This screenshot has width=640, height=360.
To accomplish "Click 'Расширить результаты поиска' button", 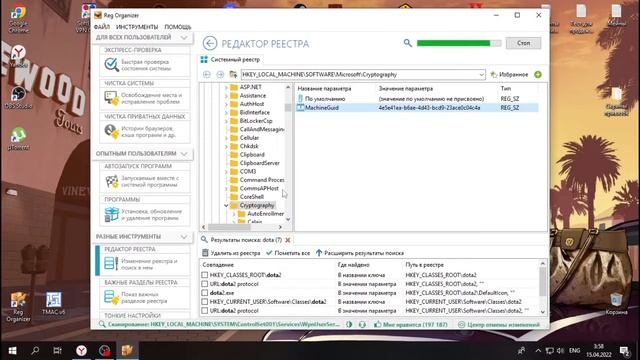I will (360, 253).
